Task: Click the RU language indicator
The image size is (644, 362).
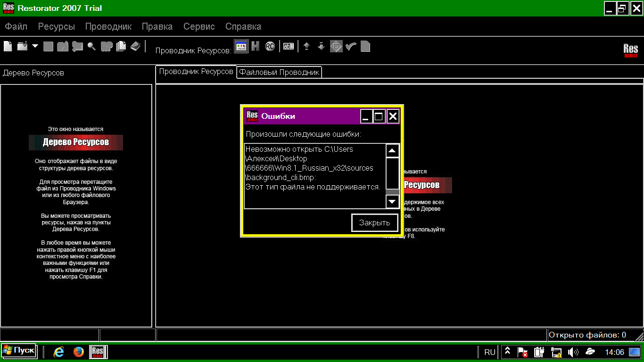Action: click(490, 352)
